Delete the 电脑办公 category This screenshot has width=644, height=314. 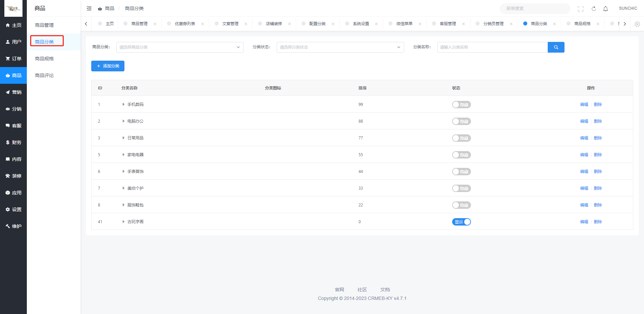point(598,121)
